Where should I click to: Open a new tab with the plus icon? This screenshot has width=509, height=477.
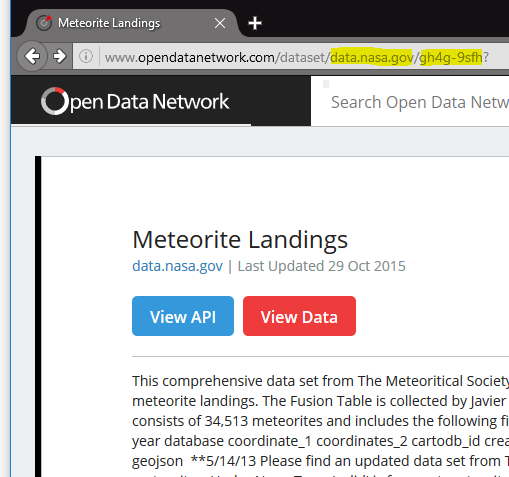coord(255,23)
